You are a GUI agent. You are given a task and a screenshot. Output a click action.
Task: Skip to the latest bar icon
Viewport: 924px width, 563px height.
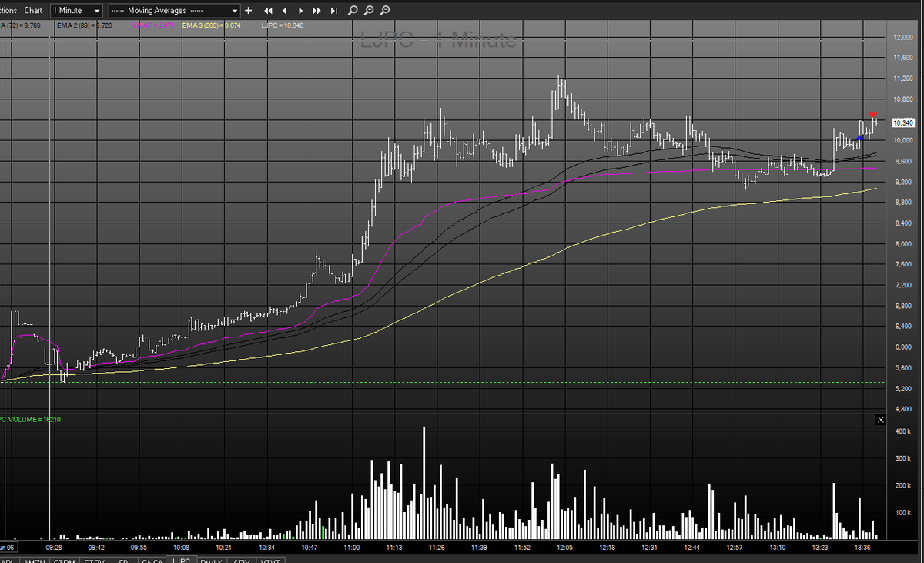(x=333, y=11)
